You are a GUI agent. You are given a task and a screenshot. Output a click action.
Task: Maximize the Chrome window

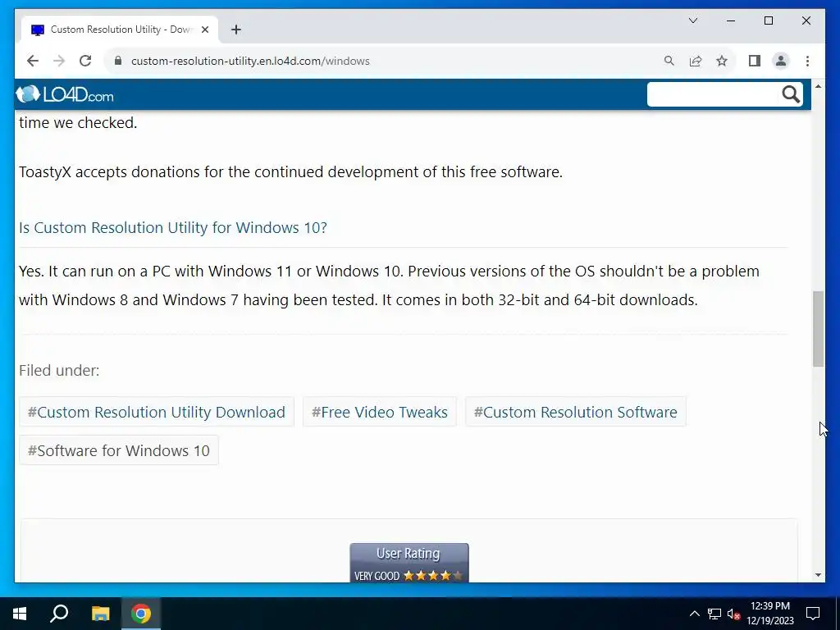(768, 21)
